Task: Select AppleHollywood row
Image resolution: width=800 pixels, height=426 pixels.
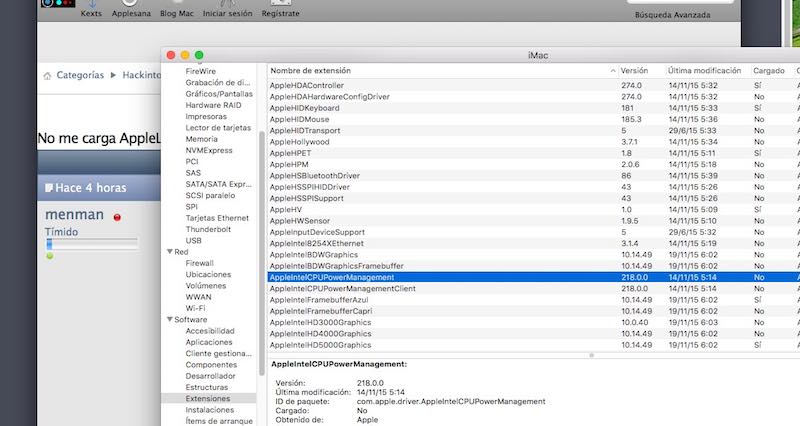Action: click(533, 142)
